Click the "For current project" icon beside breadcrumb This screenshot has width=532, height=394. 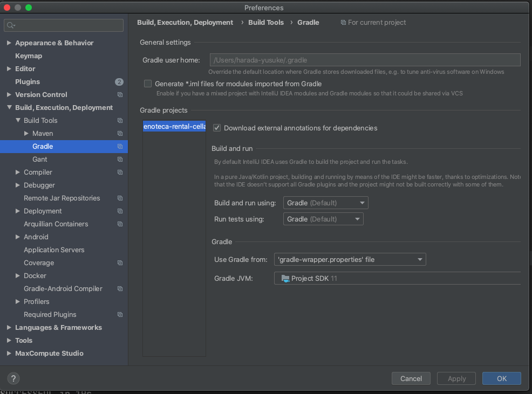click(x=343, y=22)
